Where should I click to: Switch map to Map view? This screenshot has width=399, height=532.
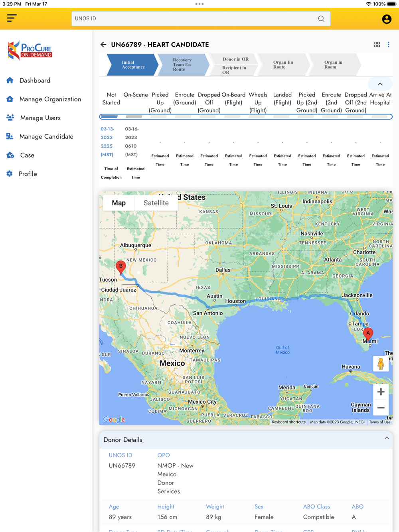(x=119, y=203)
